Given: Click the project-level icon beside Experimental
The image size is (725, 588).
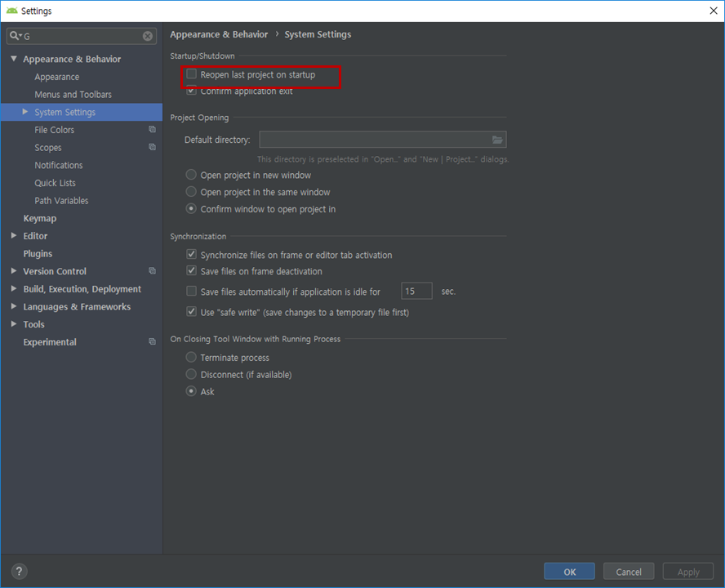Looking at the screenshot, I should (x=152, y=341).
